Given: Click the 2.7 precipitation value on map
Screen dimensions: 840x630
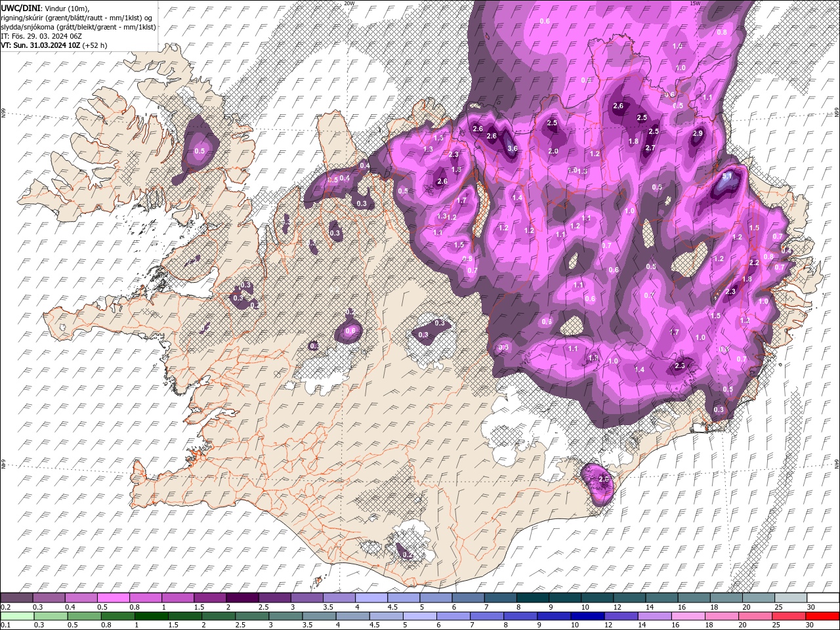Looking at the screenshot, I should tap(650, 148).
